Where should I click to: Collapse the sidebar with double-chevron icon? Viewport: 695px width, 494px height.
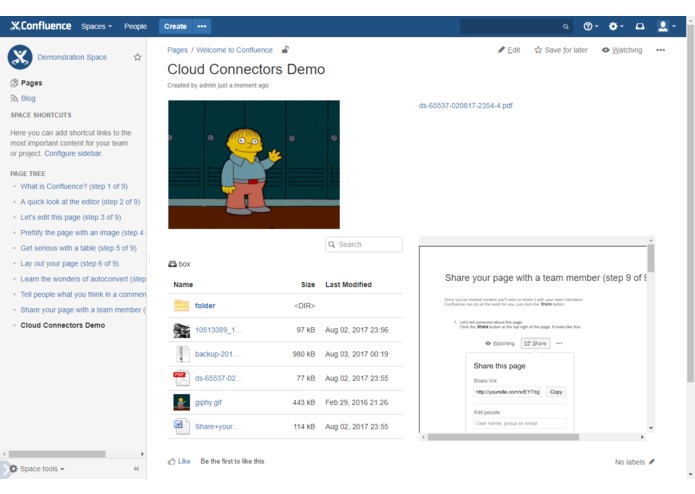coord(137,469)
